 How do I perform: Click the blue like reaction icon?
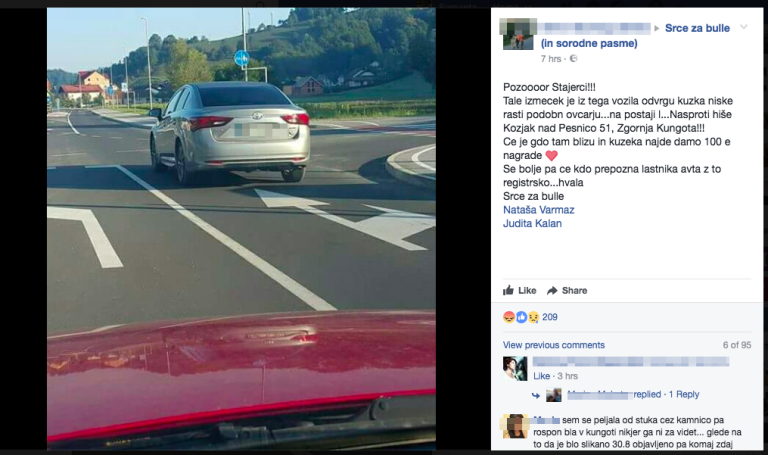521,317
